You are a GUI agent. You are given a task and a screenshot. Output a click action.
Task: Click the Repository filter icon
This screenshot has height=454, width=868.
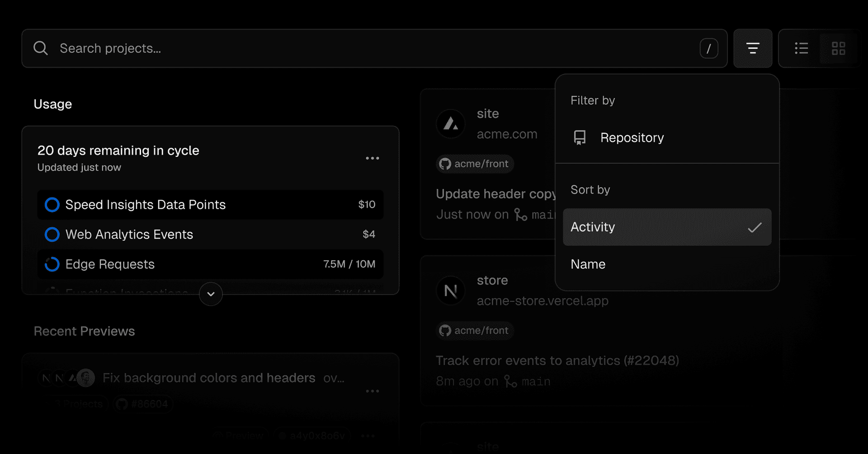tap(580, 137)
